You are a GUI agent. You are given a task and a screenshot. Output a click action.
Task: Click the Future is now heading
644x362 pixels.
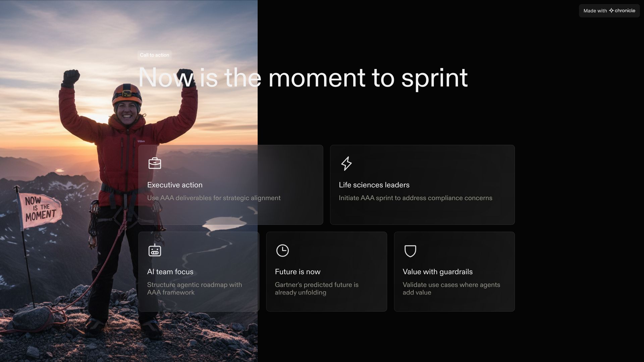[298, 272]
